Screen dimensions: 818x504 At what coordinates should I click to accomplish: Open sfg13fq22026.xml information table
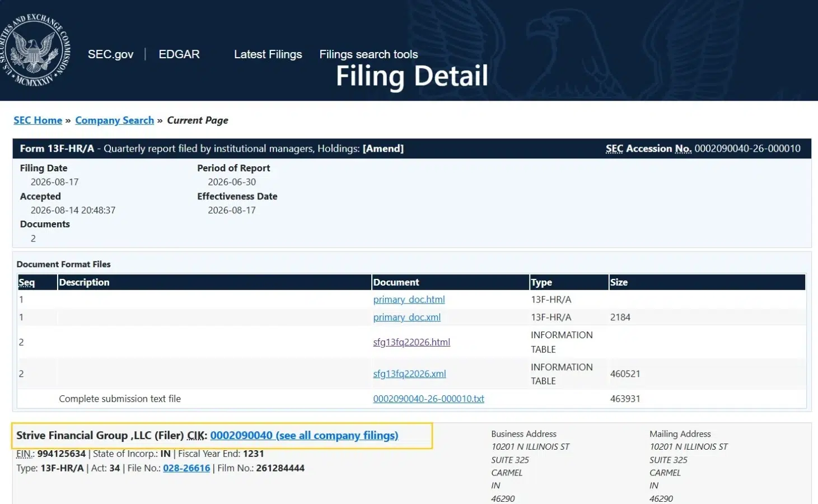tap(409, 374)
